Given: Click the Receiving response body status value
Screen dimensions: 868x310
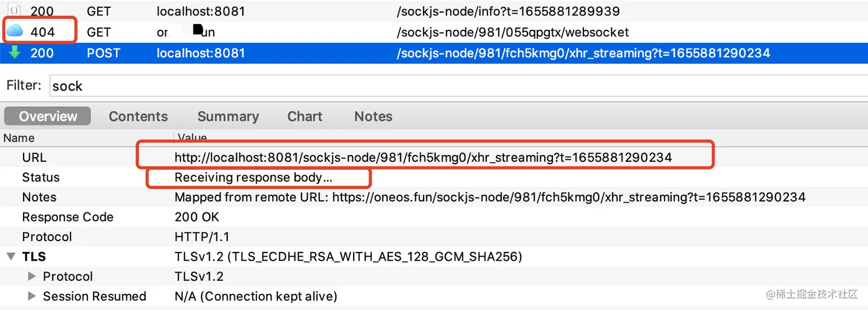Looking at the screenshot, I should [253, 177].
